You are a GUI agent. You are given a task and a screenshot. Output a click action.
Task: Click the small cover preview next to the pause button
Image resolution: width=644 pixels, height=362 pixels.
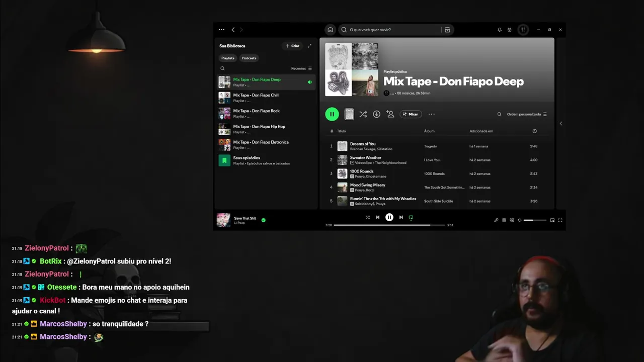(x=349, y=115)
